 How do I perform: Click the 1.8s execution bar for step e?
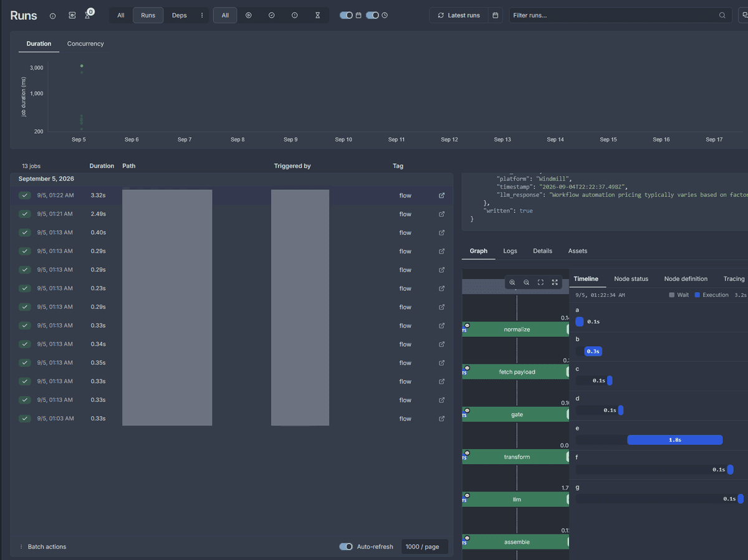tap(674, 440)
